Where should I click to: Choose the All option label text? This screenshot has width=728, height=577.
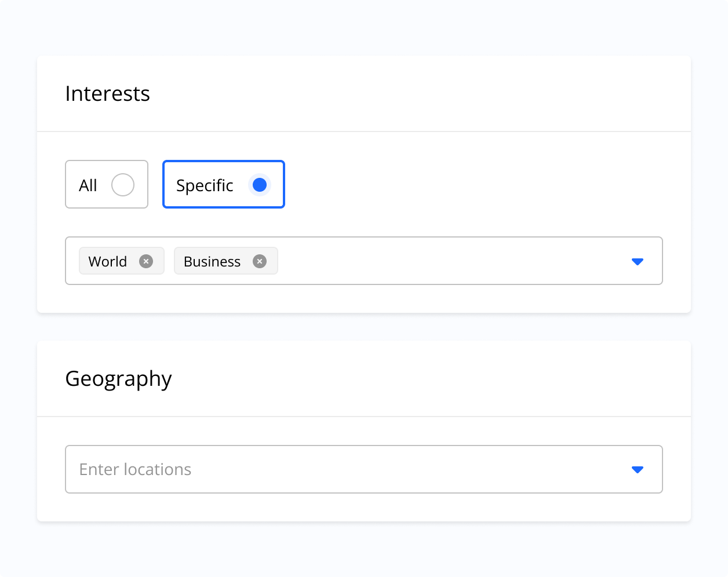[x=88, y=185]
